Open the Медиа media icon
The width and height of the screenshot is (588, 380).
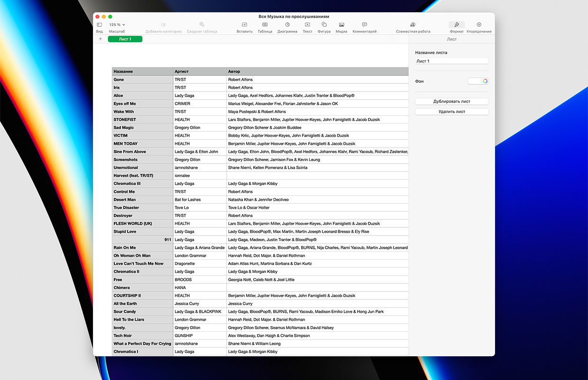point(341,24)
